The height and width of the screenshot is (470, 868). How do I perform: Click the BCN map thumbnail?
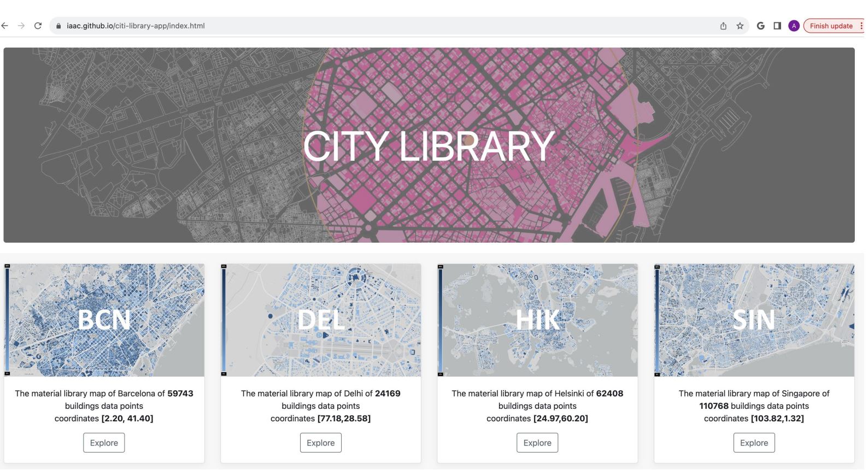pos(104,320)
